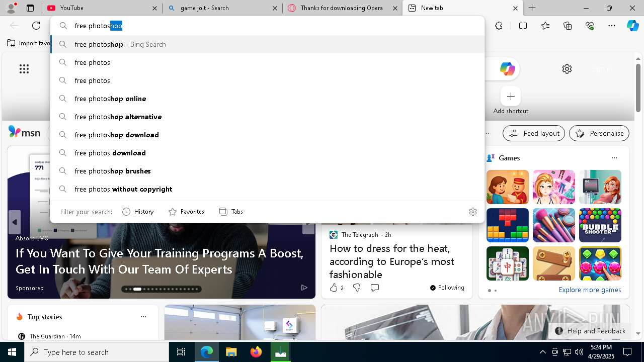Open a new tab with plus button

click(x=532, y=8)
